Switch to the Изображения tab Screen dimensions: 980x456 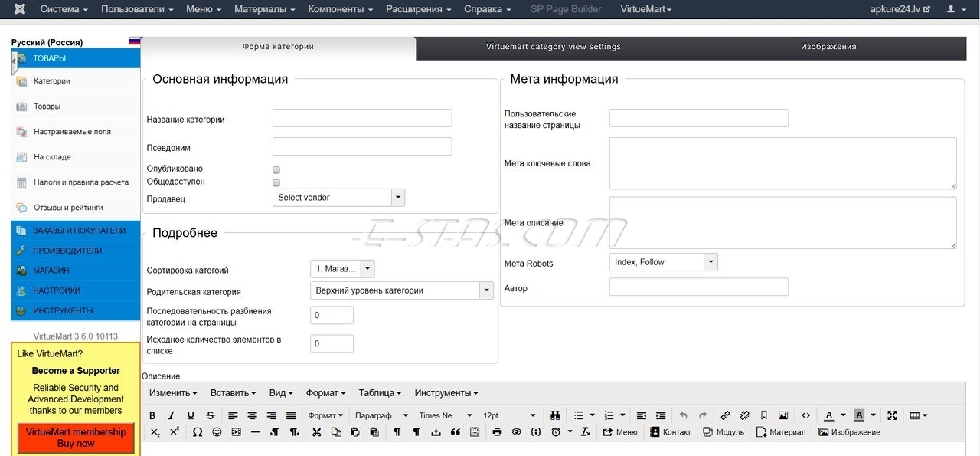[x=828, y=47]
